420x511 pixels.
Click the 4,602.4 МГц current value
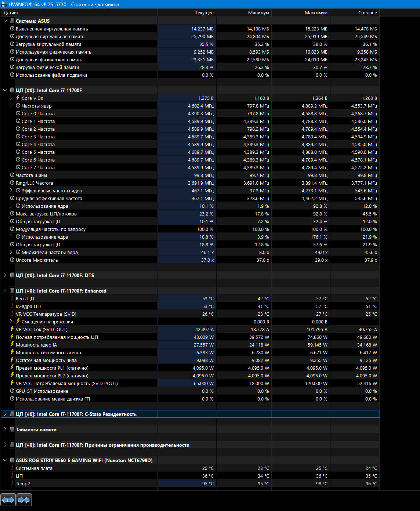point(201,106)
